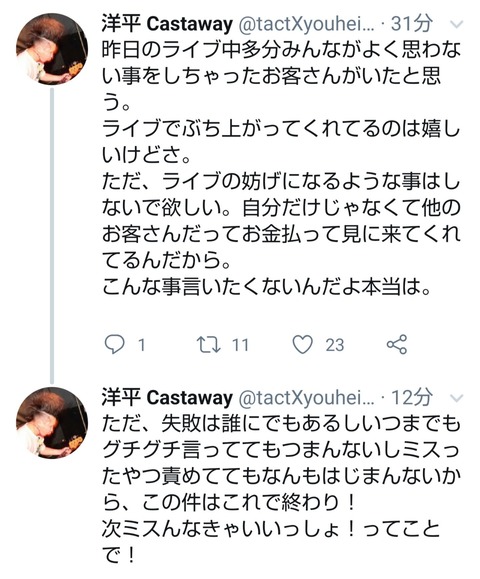Viewport: 480px width, 579px height.
Task: Tap the reply icon on the first tweet
Action: pos(114,345)
